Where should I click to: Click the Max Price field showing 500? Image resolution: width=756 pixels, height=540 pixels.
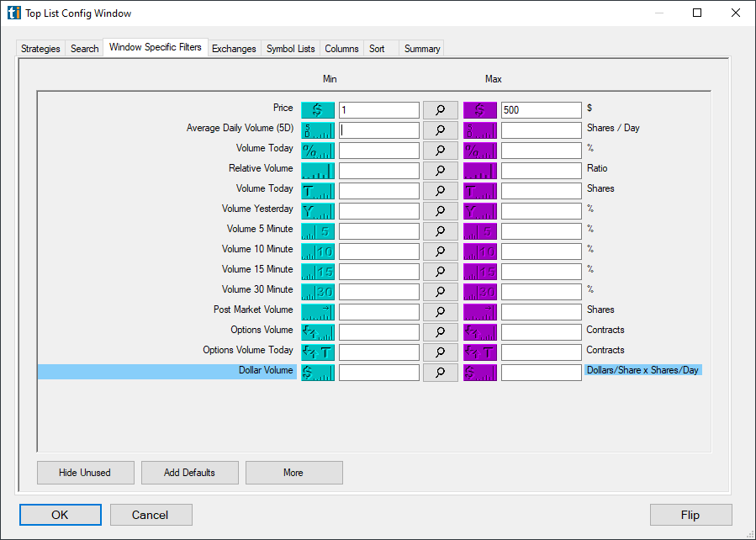tap(541, 109)
